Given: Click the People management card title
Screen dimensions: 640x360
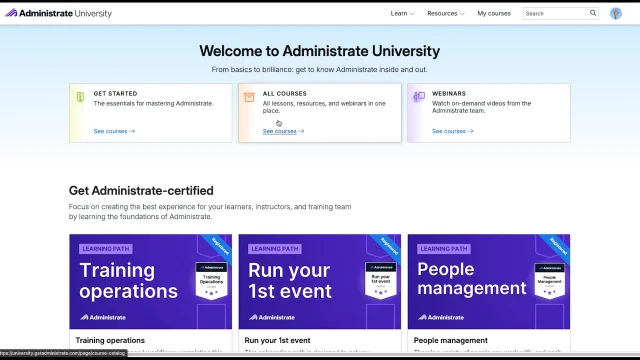Looking at the screenshot, I should (x=451, y=340).
